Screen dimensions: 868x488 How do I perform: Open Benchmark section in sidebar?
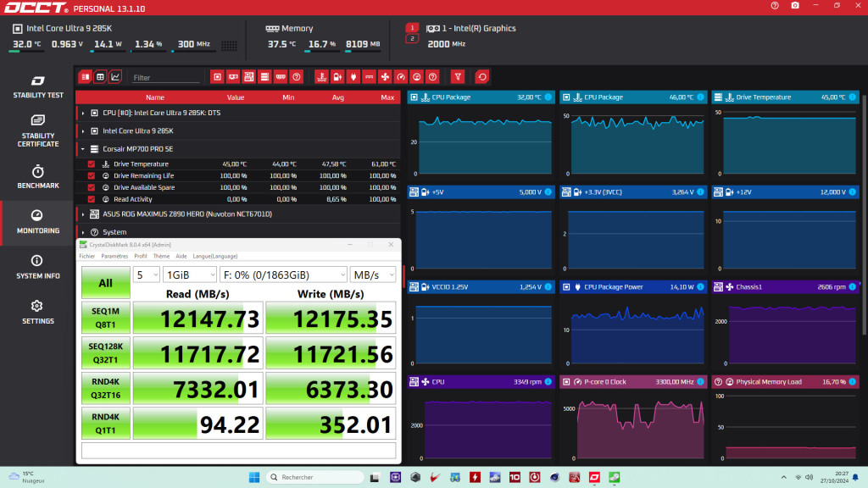pyautogui.click(x=37, y=177)
